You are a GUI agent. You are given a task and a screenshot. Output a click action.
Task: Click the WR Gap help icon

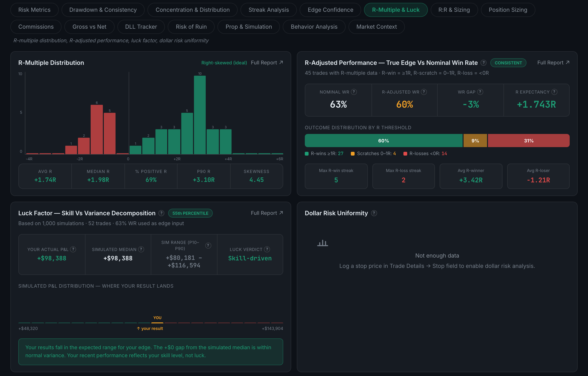(x=480, y=92)
